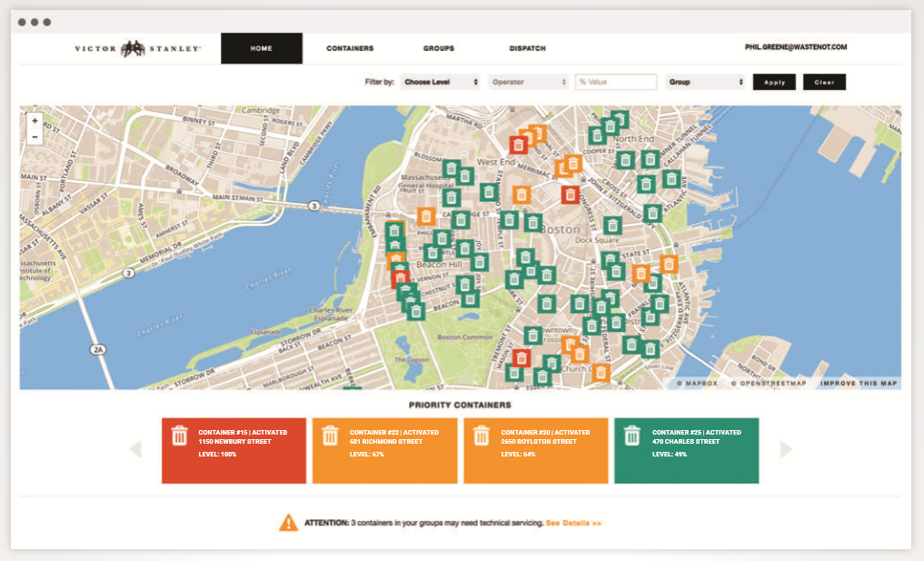The image size is (924, 561).
Task: Select the Container #15 Newbury Street card
Action: (x=233, y=451)
